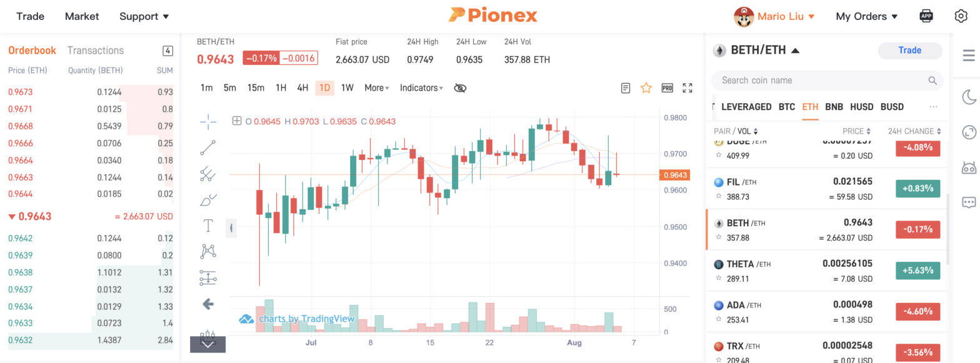This screenshot has height=363, width=980.
Task: Select the 1W chart timeframe
Action: tap(347, 87)
